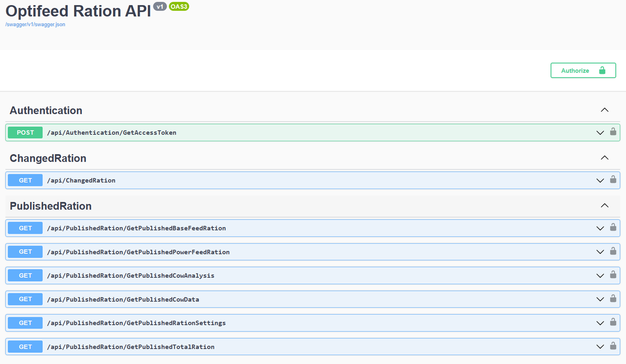
Task: Expand GetPublishedBaseFeedRation chevron
Action: pyautogui.click(x=600, y=228)
